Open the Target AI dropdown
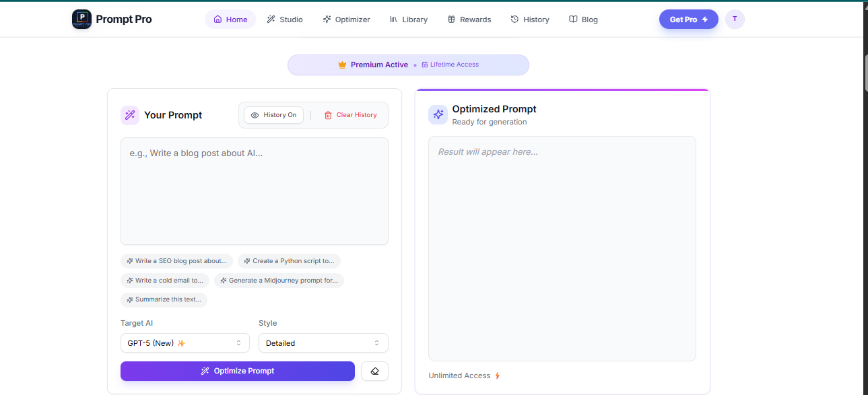Viewport: 868px width, 395px height. pos(185,343)
